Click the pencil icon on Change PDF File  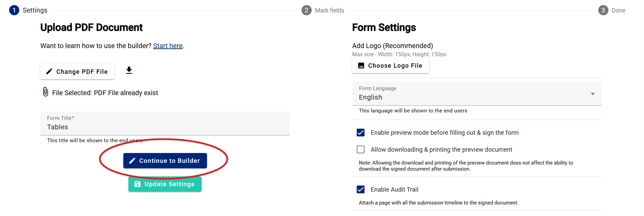click(x=49, y=71)
